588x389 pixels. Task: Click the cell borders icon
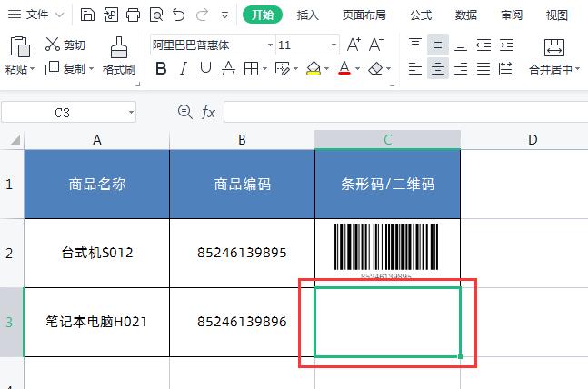[x=251, y=69]
